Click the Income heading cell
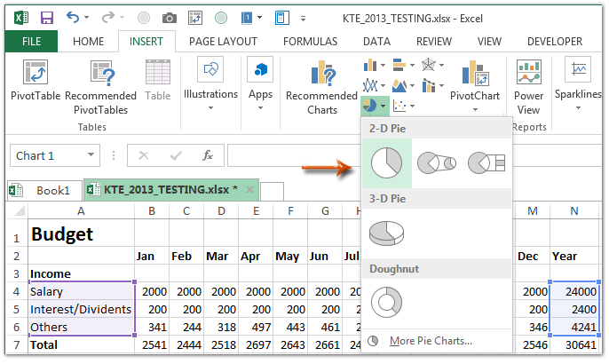 tap(81, 273)
